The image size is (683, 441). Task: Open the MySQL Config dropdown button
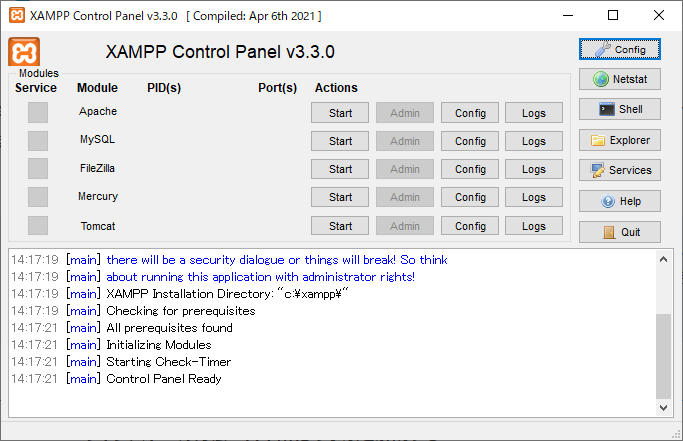[x=470, y=141]
